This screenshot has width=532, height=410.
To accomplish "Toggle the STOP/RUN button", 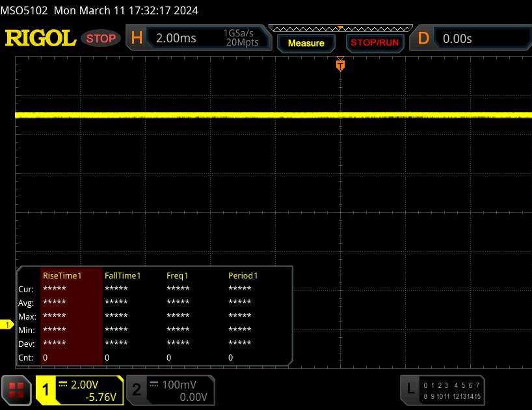I will pyautogui.click(x=375, y=43).
